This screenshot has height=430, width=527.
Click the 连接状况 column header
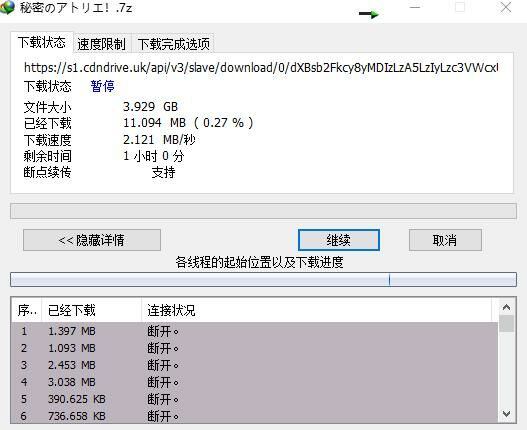316,310
